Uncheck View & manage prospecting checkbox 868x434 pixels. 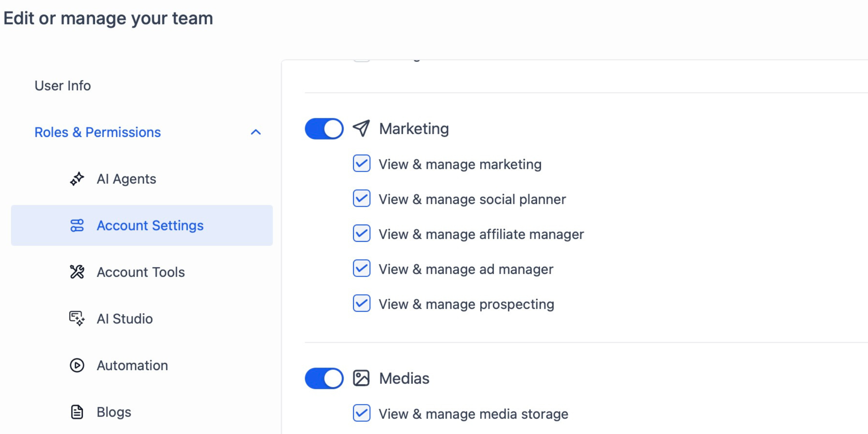(x=361, y=303)
